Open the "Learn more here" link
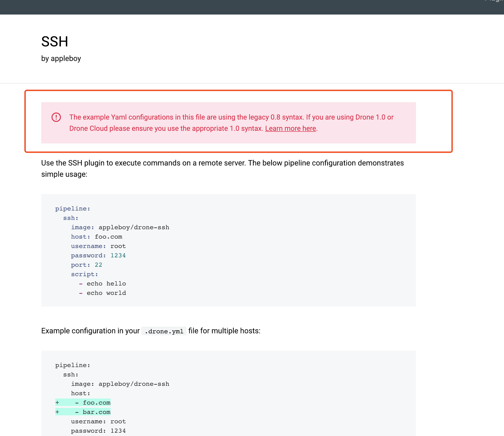 click(x=290, y=128)
